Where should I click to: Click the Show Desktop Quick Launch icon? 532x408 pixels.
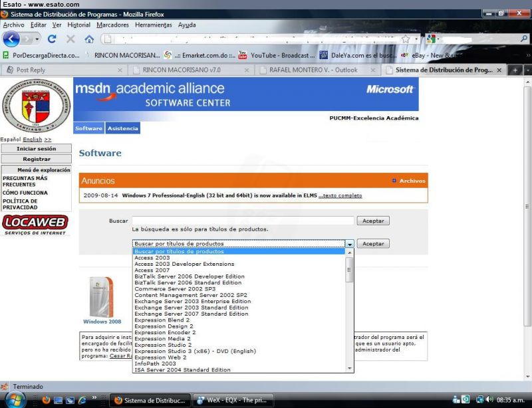tap(58, 400)
